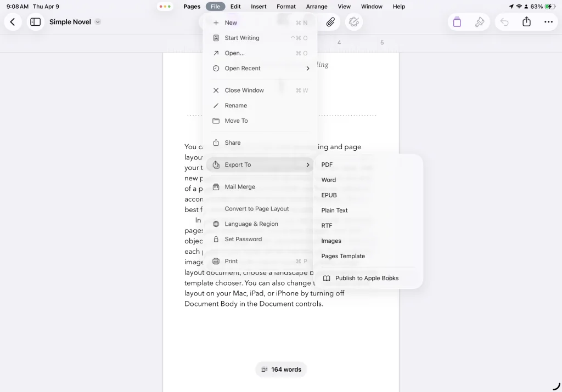Screen dimensions: 562x392
Task: Choose Publish to Apple Books
Action: [368, 278]
